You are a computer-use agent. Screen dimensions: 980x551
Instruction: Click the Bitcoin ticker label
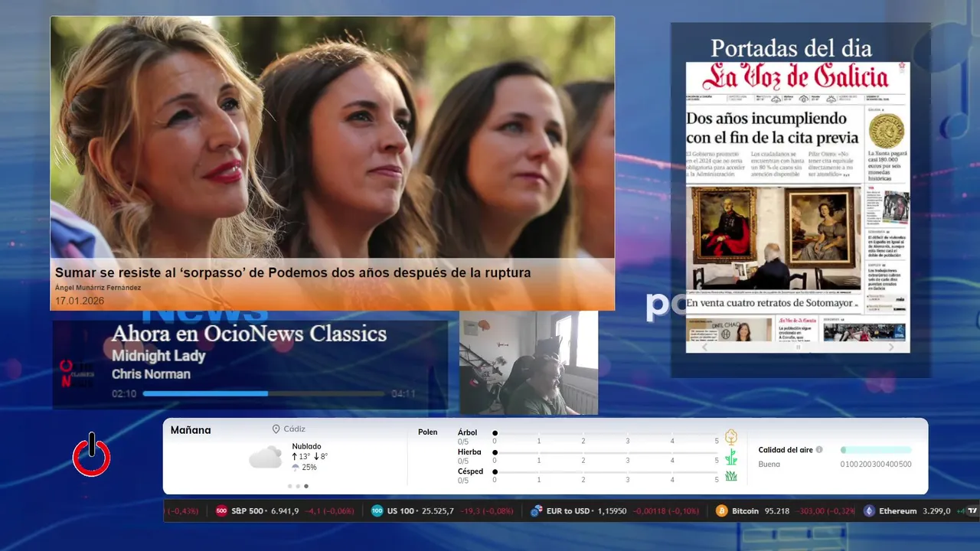(745, 510)
